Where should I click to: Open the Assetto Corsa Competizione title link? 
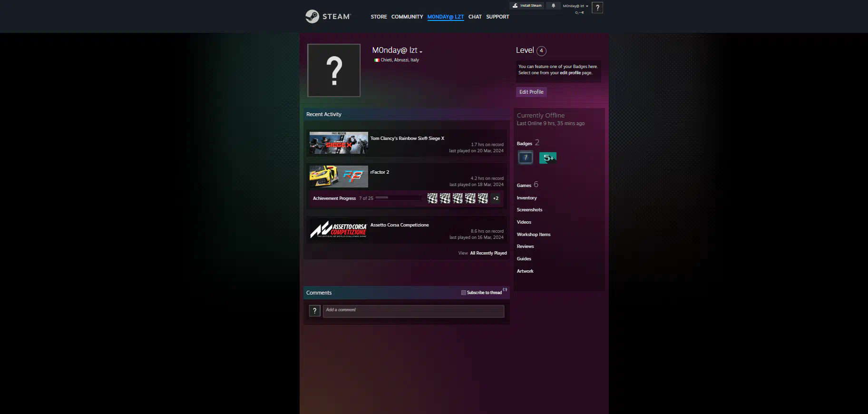click(400, 225)
